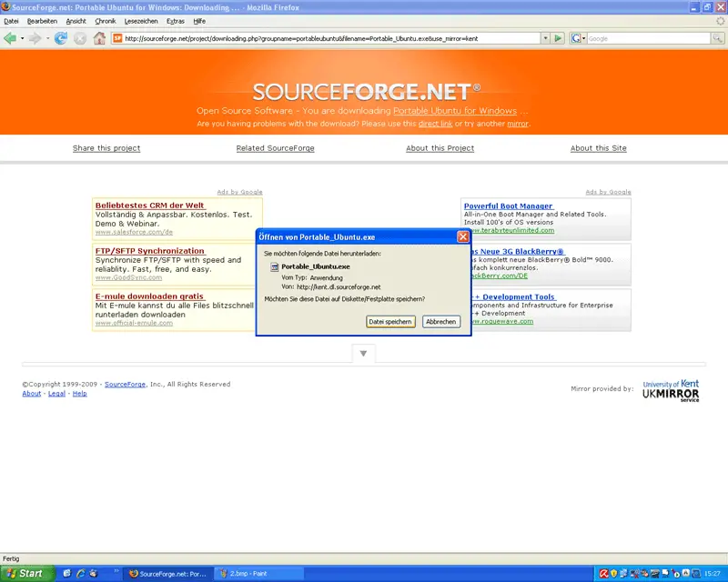Click the Google search engine icon
The height and width of the screenshot is (582, 728).
point(576,38)
